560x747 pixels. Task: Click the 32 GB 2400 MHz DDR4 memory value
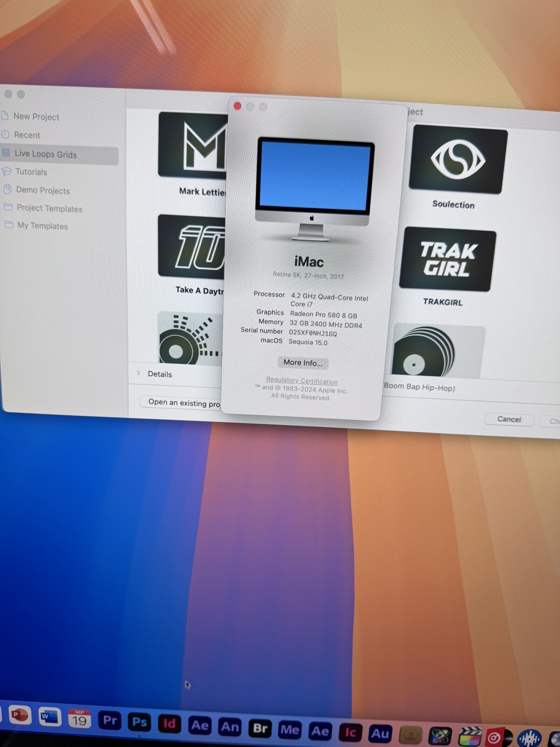(326, 324)
